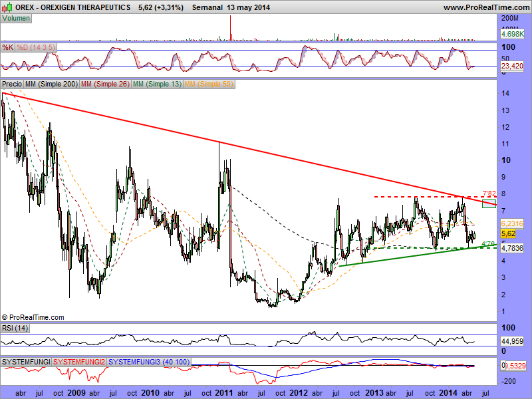Viewport: 532px width, 399px height.
Task: Click the 23,420 stochastic value
Action: (x=512, y=66)
